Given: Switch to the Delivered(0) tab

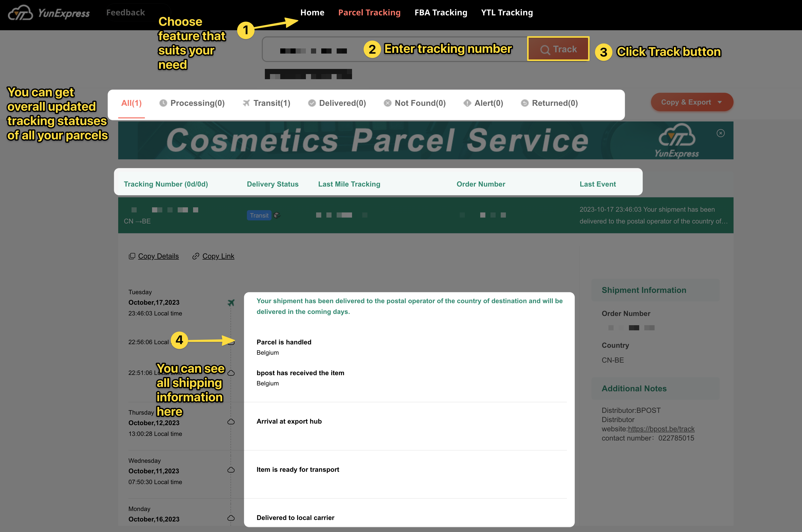Looking at the screenshot, I should click(x=337, y=103).
